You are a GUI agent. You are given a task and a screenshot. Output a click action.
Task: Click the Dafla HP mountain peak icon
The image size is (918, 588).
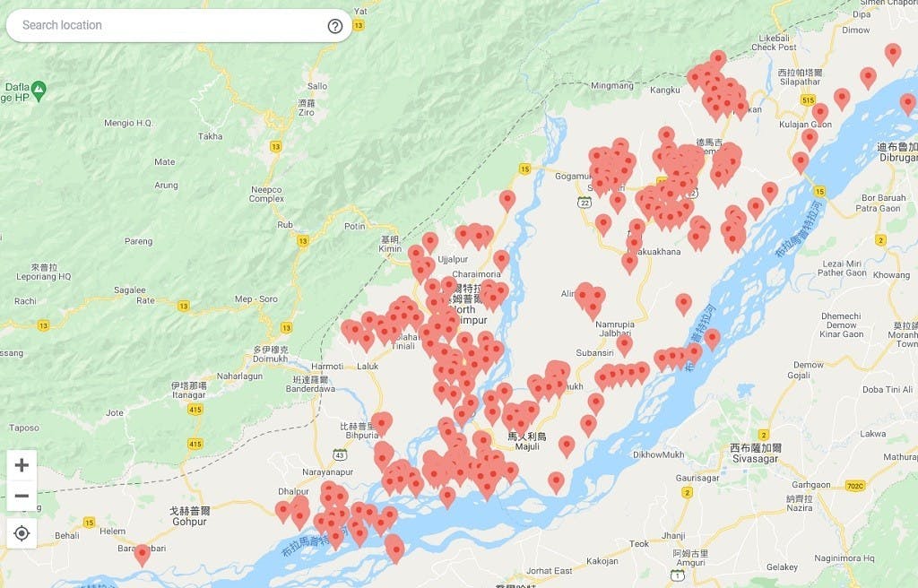pyautogui.click(x=39, y=91)
